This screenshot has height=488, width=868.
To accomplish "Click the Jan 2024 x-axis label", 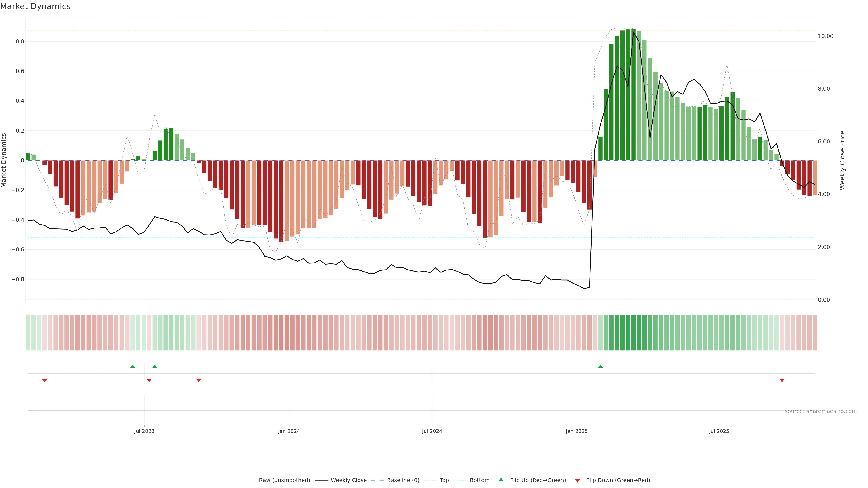I will point(289,431).
